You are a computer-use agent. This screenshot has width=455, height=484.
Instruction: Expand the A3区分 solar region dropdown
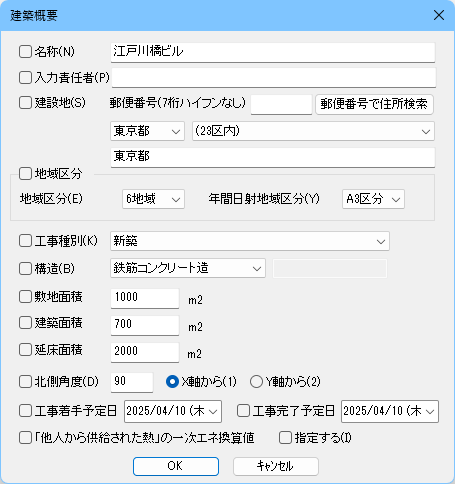[373, 199]
